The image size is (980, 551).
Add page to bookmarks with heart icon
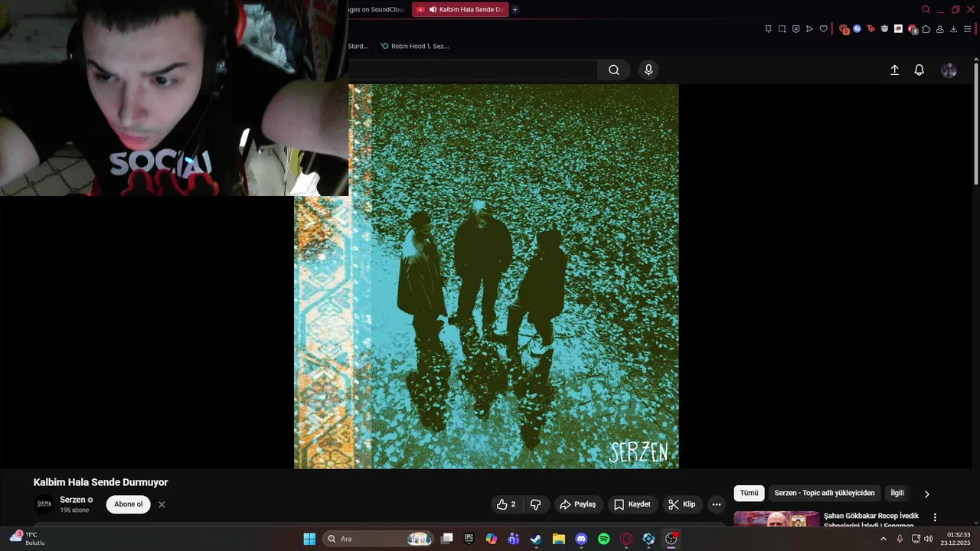(823, 29)
